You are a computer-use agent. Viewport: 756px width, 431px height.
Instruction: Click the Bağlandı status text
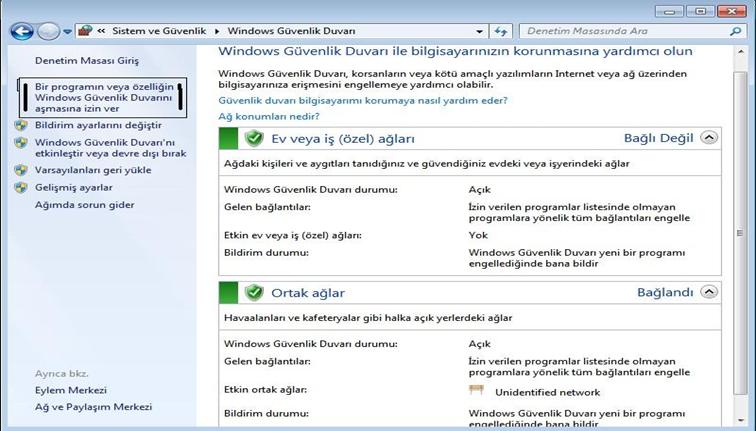click(x=665, y=292)
